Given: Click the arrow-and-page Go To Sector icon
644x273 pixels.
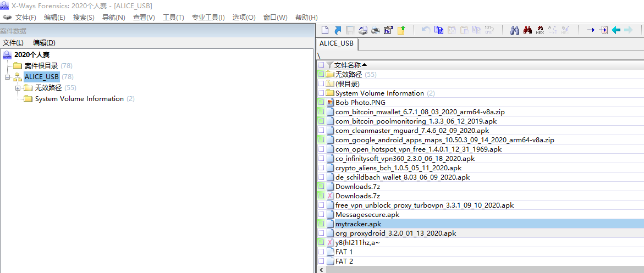Looking at the screenshot, I should point(603,30).
